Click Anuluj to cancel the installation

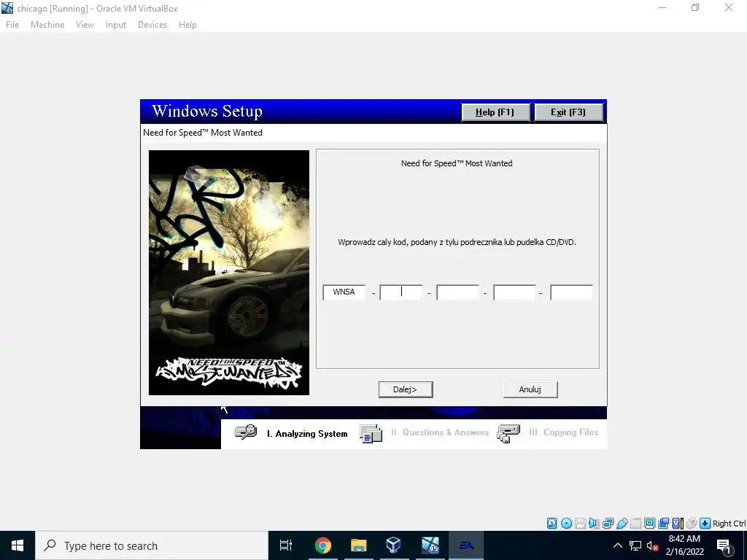530,389
